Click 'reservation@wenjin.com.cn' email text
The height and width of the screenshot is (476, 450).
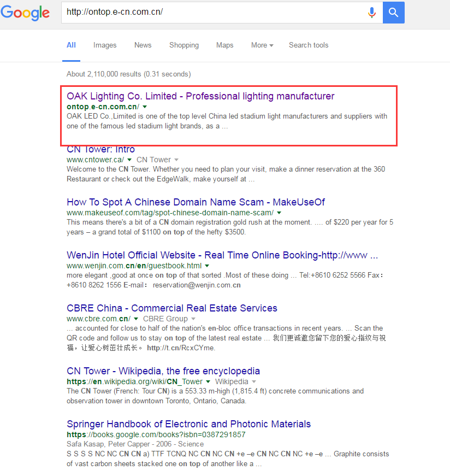tap(197, 285)
